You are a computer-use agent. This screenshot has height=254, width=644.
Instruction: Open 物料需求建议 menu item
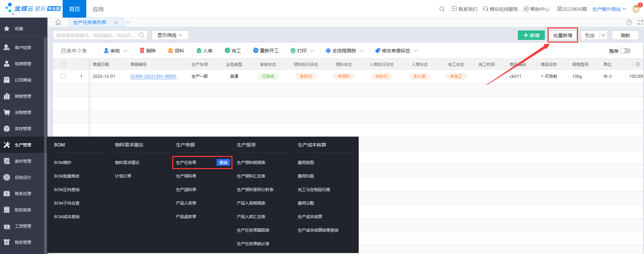click(x=127, y=163)
